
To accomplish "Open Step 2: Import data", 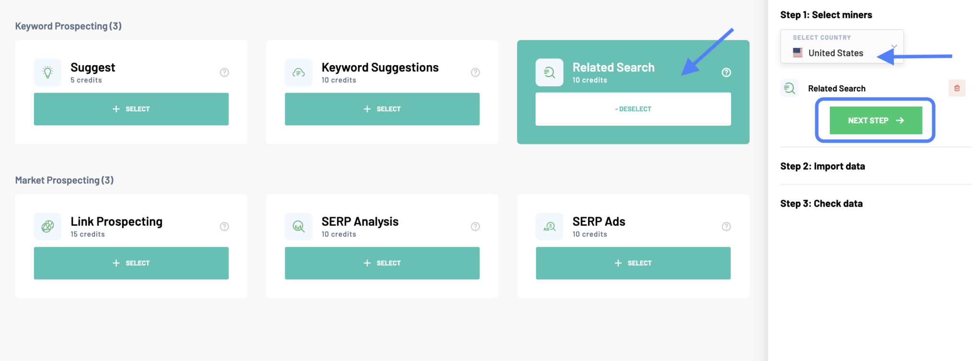I will (x=823, y=166).
